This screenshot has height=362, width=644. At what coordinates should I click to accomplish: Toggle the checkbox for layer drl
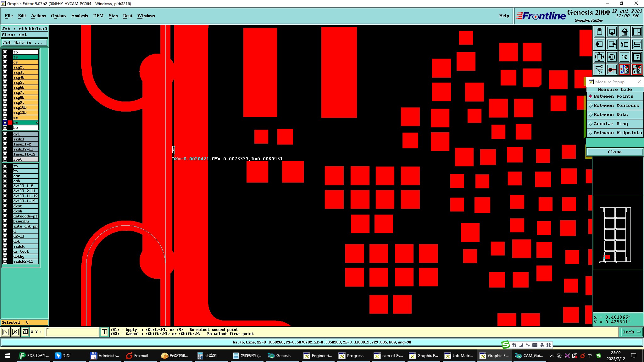[x=5, y=134]
